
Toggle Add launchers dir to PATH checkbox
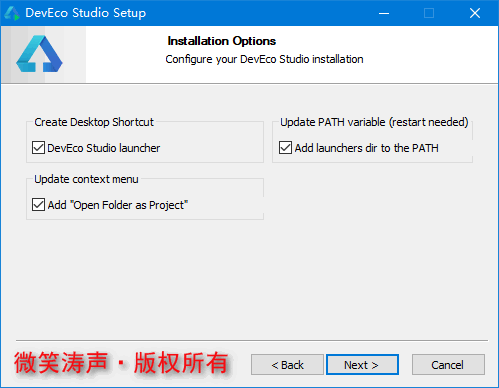[x=285, y=148]
